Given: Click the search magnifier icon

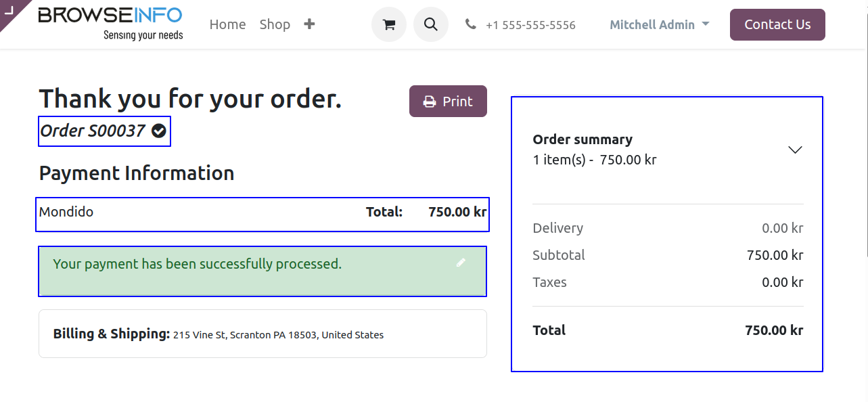Looking at the screenshot, I should [x=431, y=24].
